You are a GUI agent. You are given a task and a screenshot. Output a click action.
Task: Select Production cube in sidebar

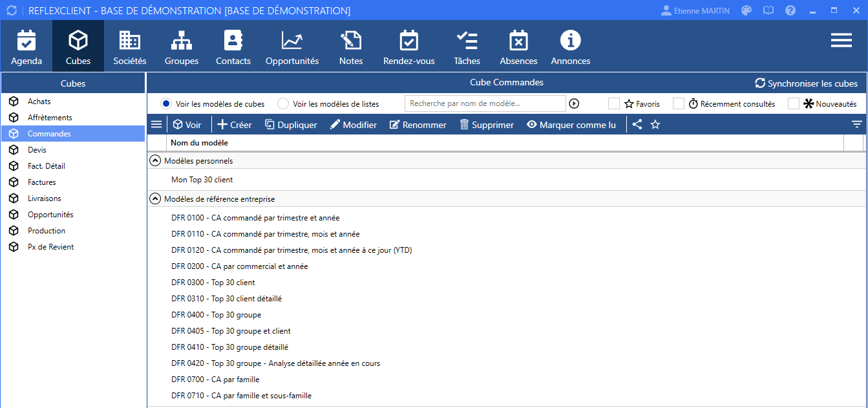(x=73, y=231)
